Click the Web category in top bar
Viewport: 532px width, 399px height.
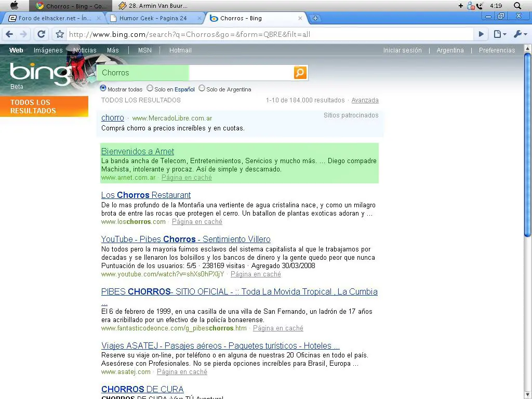tap(16, 50)
